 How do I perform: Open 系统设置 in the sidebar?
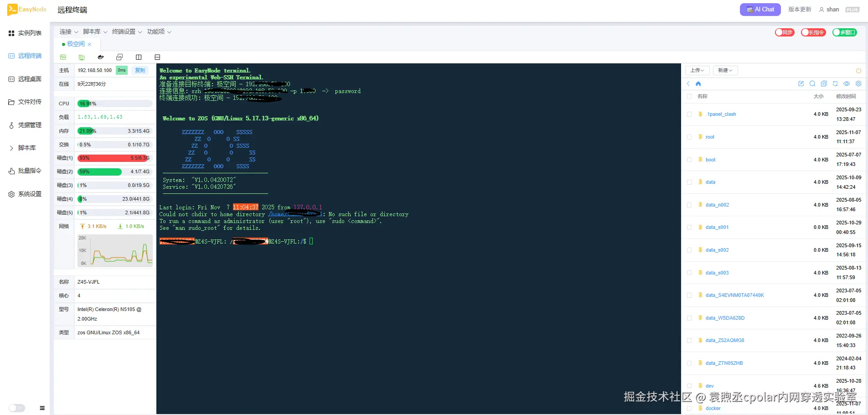[x=25, y=194]
